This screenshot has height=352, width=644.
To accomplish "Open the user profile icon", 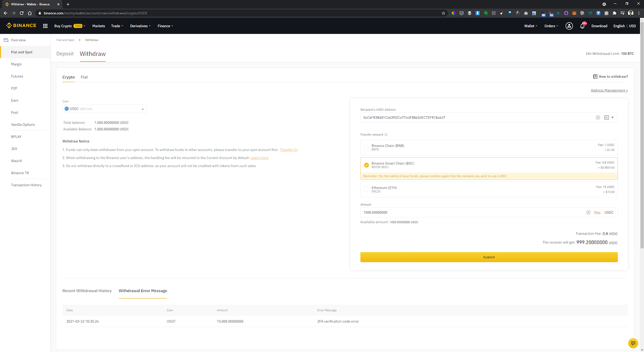I will [x=569, y=26].
